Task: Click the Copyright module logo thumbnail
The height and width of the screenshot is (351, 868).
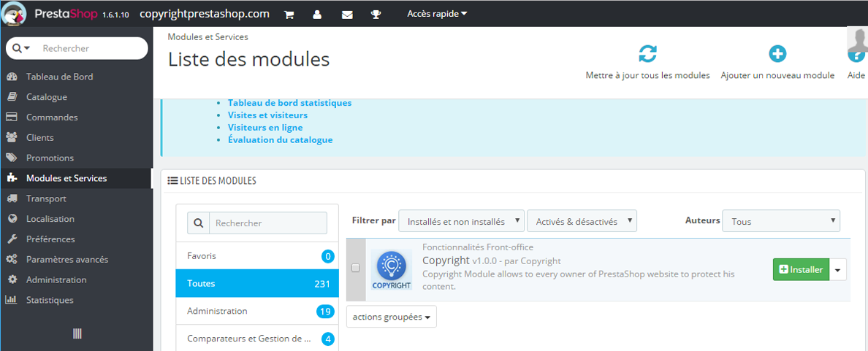Action: point(392,270)
